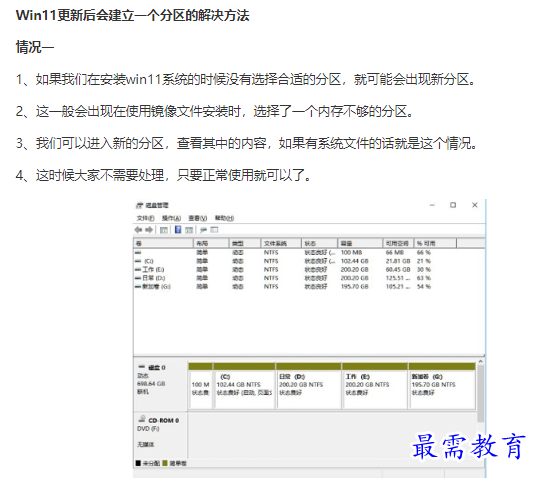Maximize the Disk Management window
This screenshot has height=478, width=534.
pos(453,205)
